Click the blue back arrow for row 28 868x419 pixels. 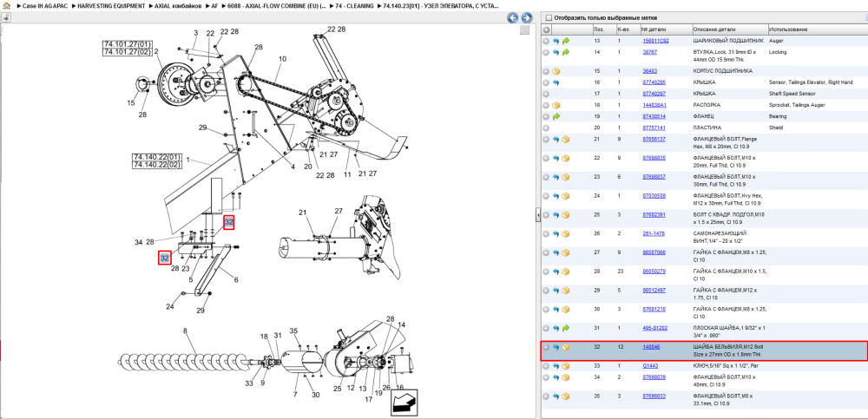pos(556,272)
